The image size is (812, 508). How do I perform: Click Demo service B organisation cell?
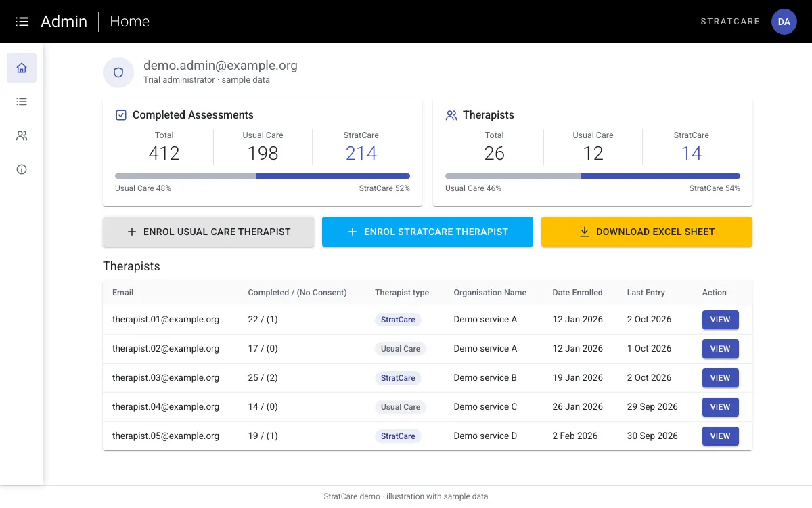[x=485, y=378]
